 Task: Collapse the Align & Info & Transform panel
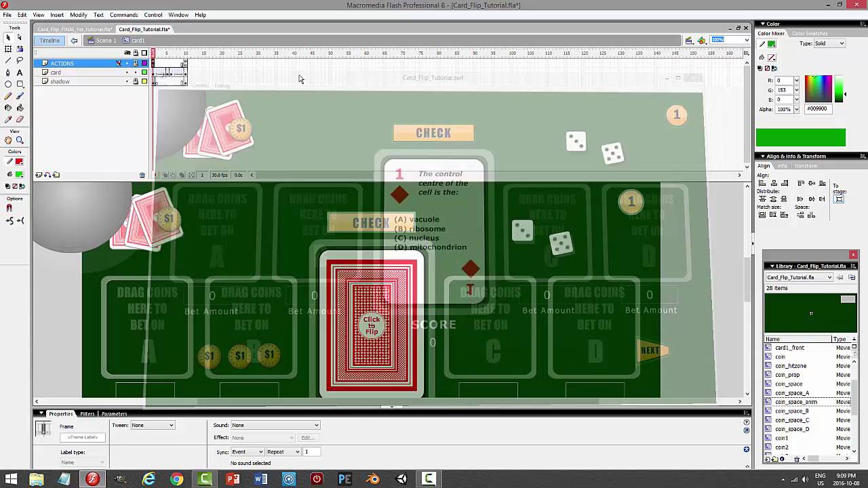[x=762, y=157]
